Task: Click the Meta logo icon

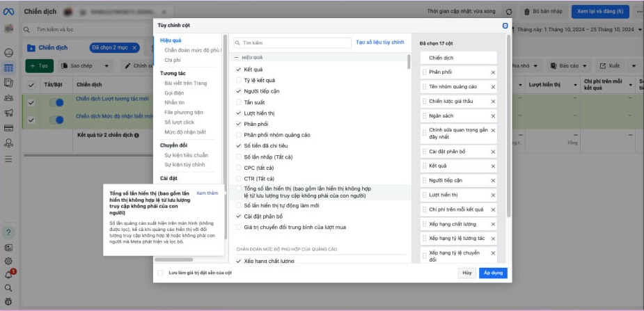Action: 8,12
